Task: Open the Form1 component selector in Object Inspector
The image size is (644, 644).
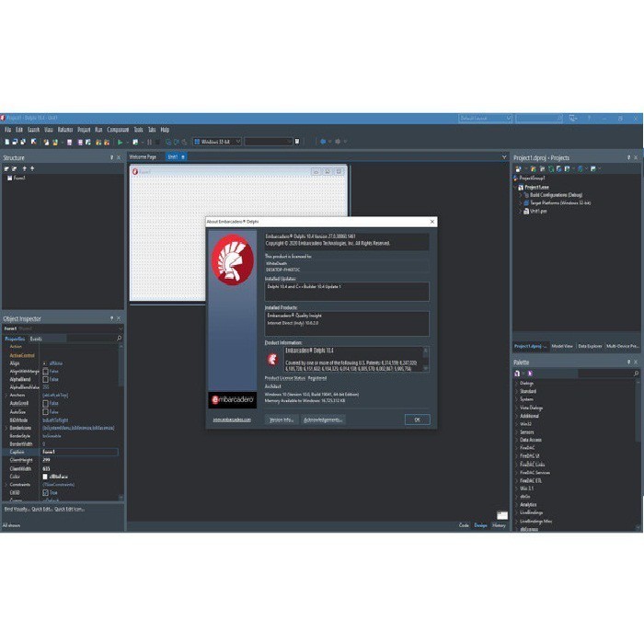Action: (63, 328)
